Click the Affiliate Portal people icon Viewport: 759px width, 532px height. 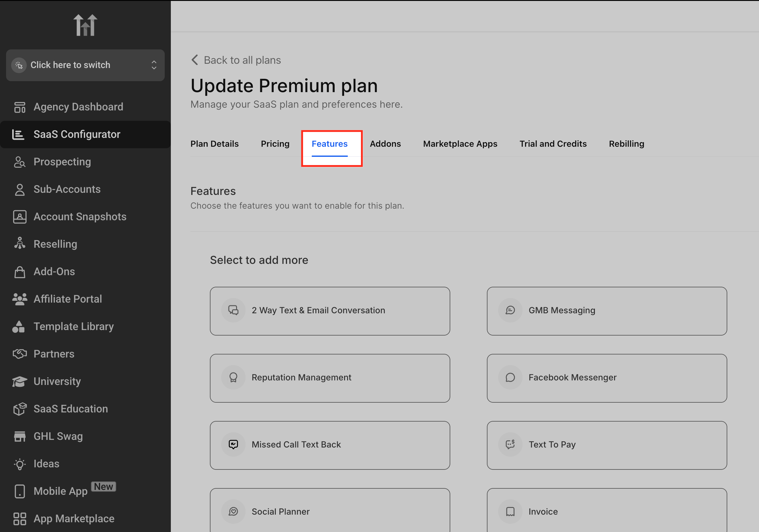20,299
